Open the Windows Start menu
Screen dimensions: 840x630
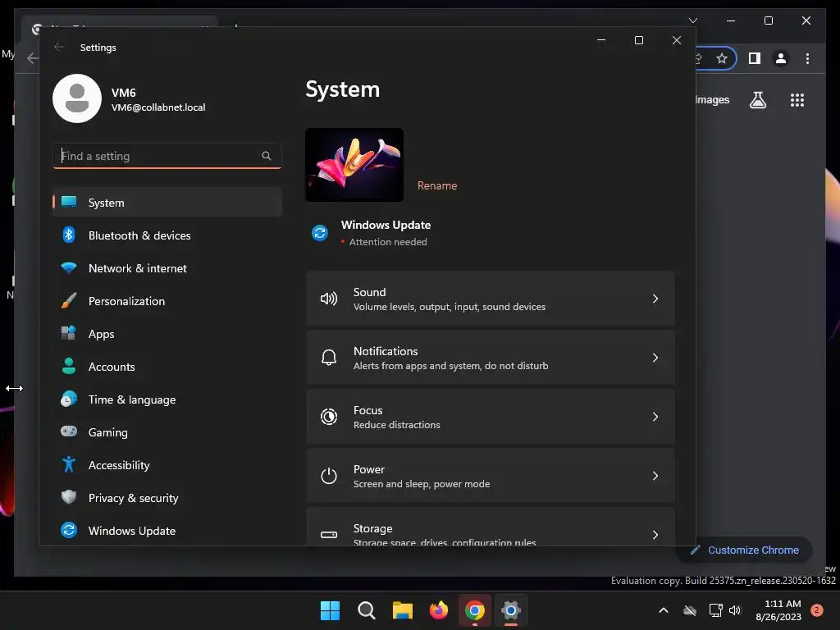pos(330,610)
